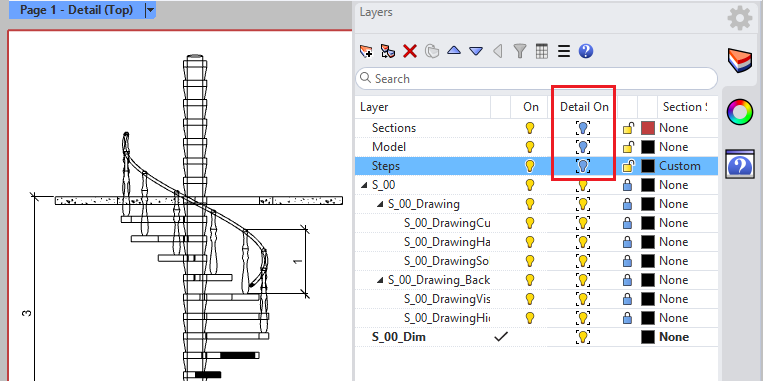Select the Page 1 - Detail (Top) tab
This screenshot has height=381, width=763.
pyautogui.click(x=76, y=10)
